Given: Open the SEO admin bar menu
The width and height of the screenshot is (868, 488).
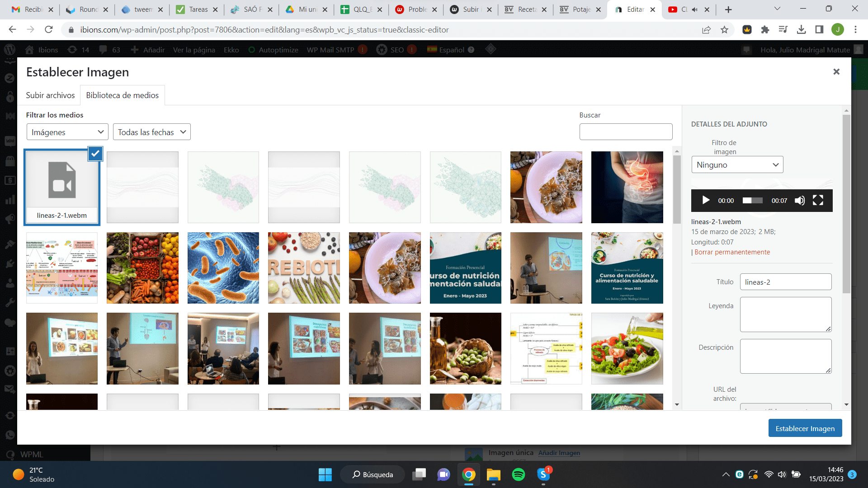Looking at the screenshot, I should coord(396,50).
